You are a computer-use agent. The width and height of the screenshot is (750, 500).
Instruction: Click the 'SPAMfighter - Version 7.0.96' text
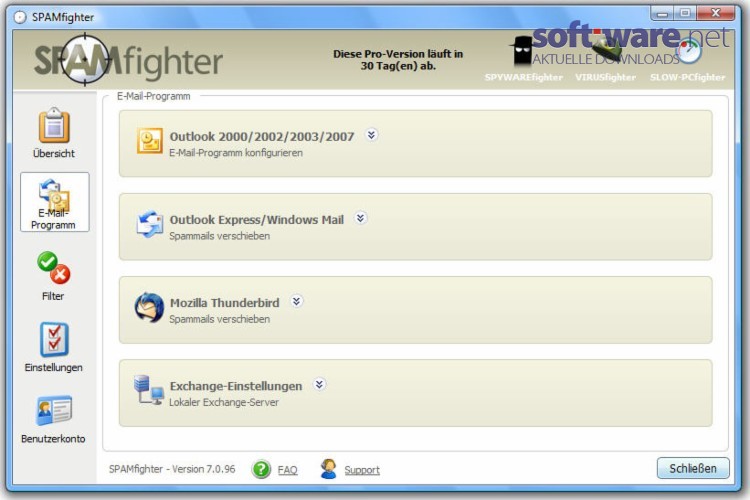coord(172,469)
